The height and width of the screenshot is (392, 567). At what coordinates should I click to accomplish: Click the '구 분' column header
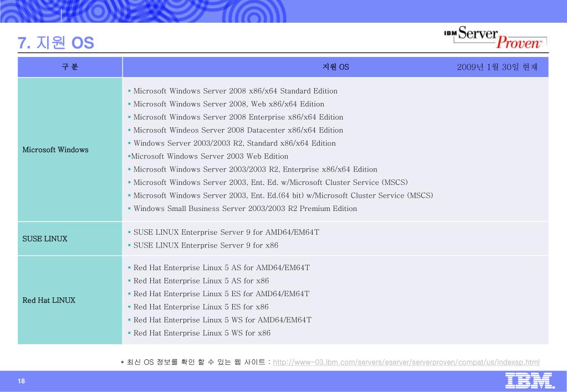tap(70, 67)
